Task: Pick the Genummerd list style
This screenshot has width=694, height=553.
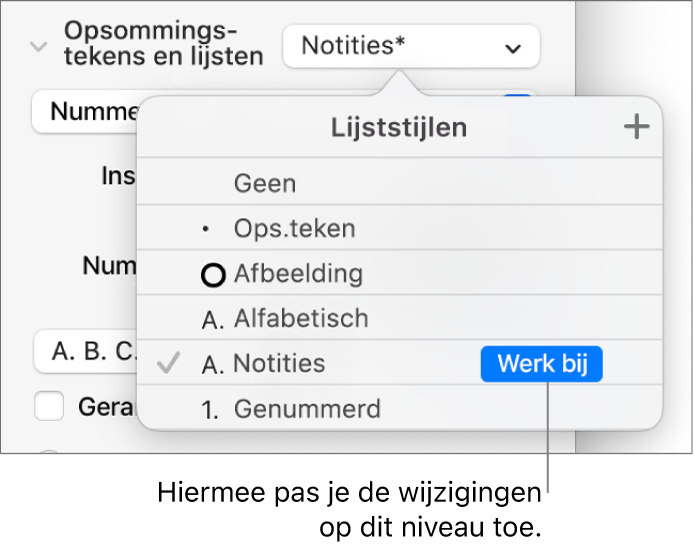Action: [x=307, y=409]
